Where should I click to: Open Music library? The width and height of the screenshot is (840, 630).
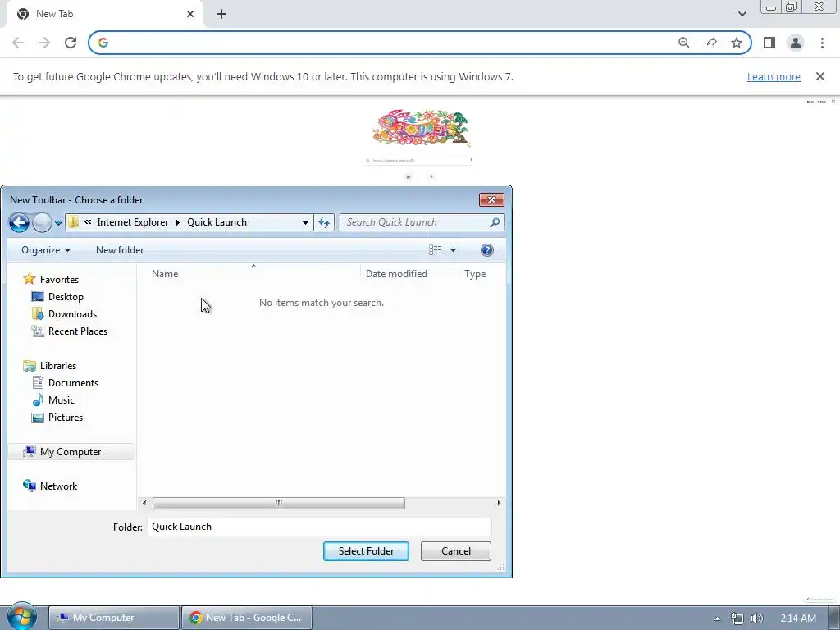tap(61, 400)
